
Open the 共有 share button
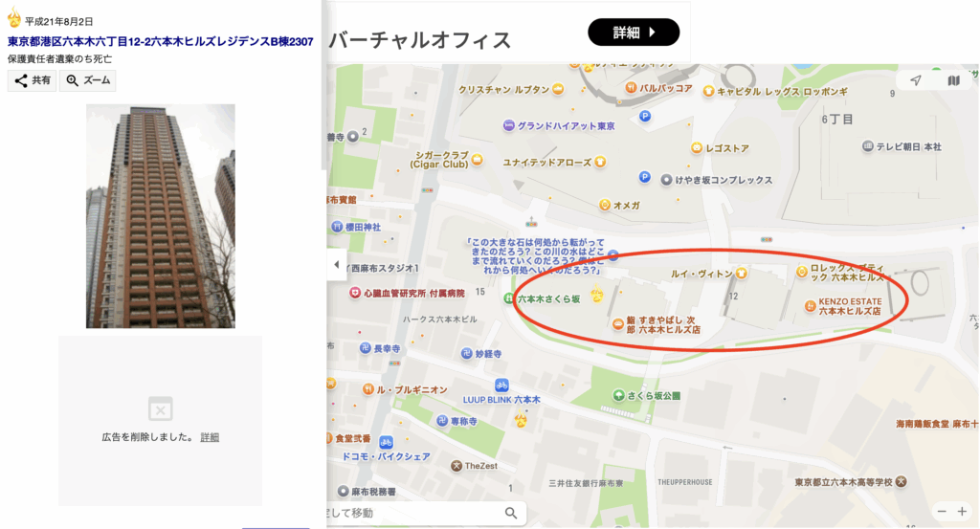[32, 80]
